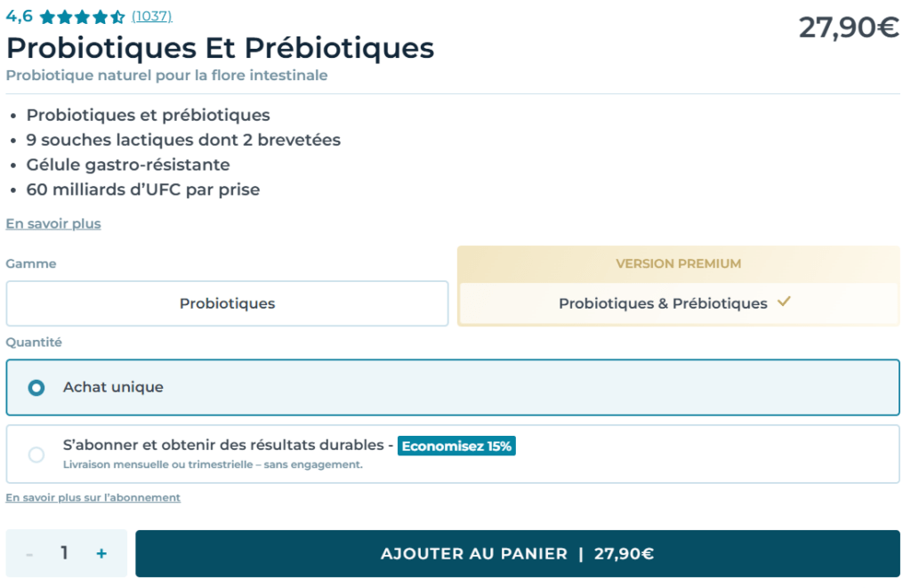The image size is (911, 588).
Task: Choose Probiotiques & Prébiotiques version
Action: point(663,303)
